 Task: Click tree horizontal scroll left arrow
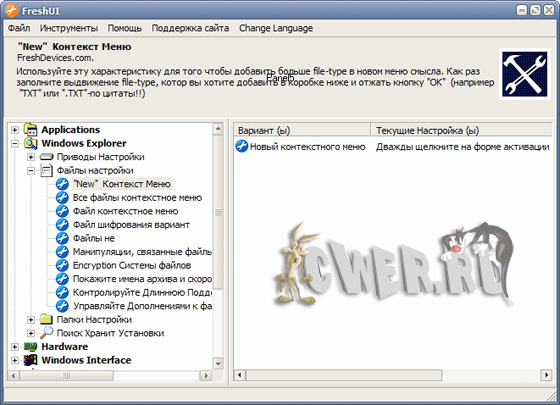coord(14,376)
